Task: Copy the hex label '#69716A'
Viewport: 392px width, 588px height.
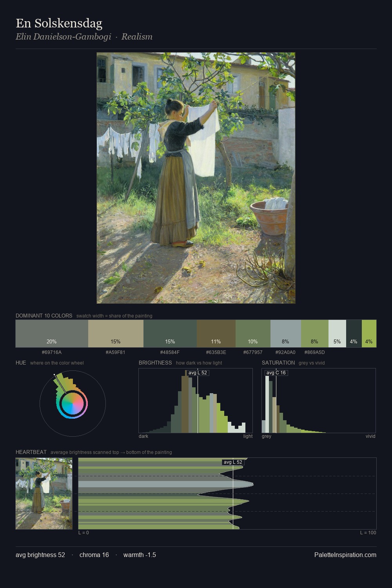Action: (x=52, y=352)
